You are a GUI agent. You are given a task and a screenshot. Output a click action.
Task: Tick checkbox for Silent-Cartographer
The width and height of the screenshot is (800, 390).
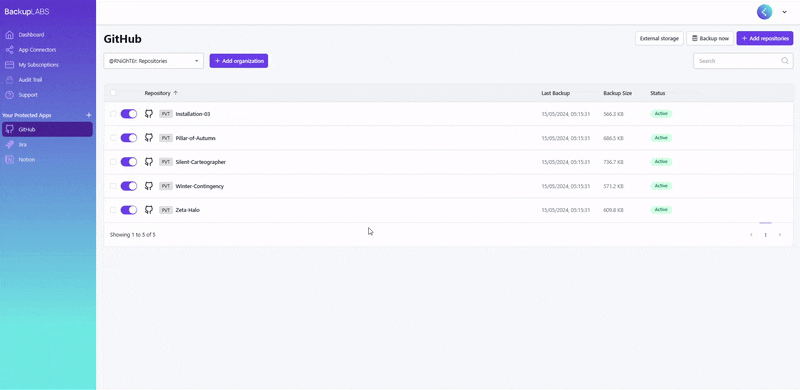coord(113,162)
